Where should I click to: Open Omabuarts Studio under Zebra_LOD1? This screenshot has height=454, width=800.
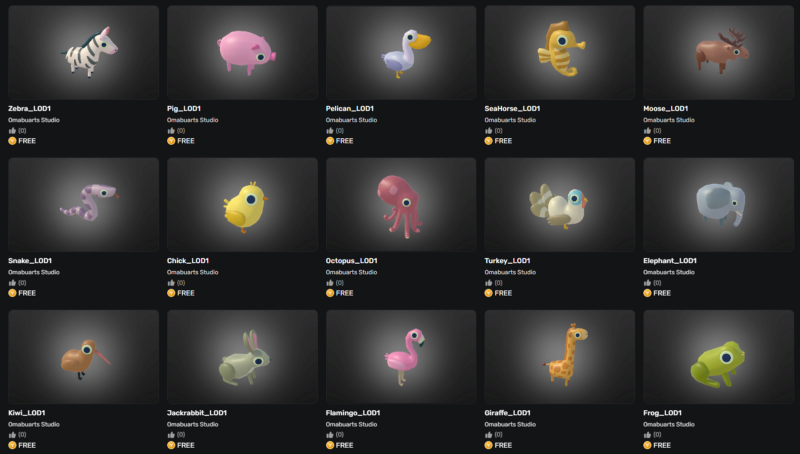coord(34,120)
